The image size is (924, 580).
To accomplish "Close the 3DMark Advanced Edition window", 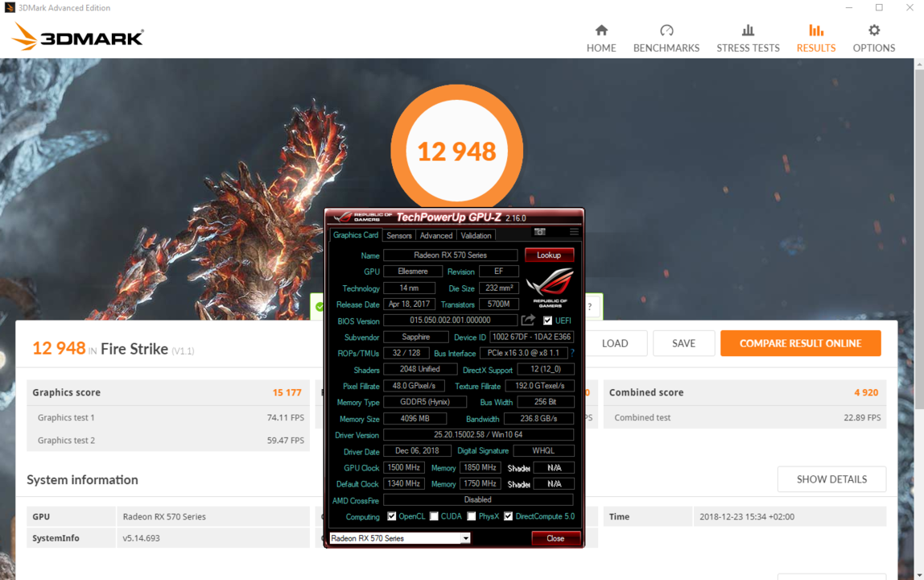I will click(x=910, y=8).
